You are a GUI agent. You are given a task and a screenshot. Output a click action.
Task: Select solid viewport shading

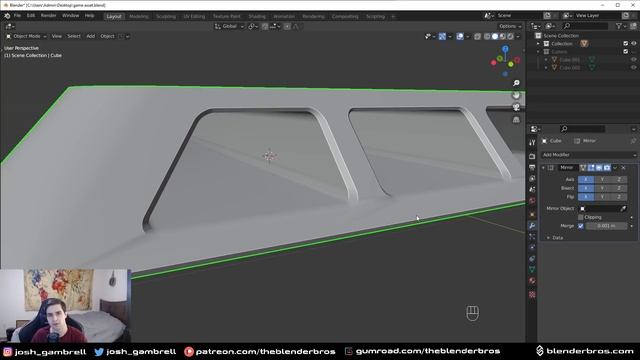[495, 36]
